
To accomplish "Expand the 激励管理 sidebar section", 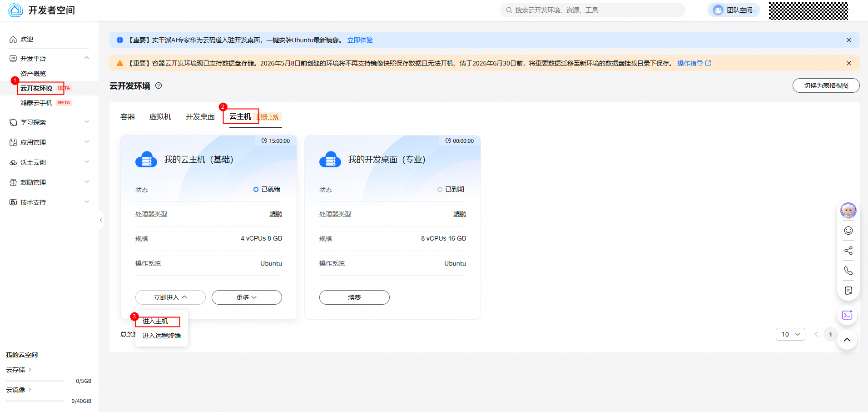I will (x=87, y=182).
